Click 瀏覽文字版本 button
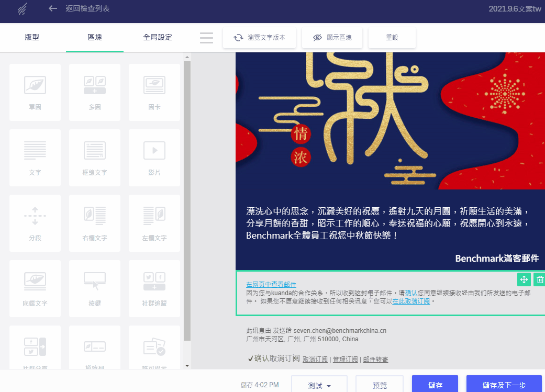 pyautogui.click(x=259, y=38)
